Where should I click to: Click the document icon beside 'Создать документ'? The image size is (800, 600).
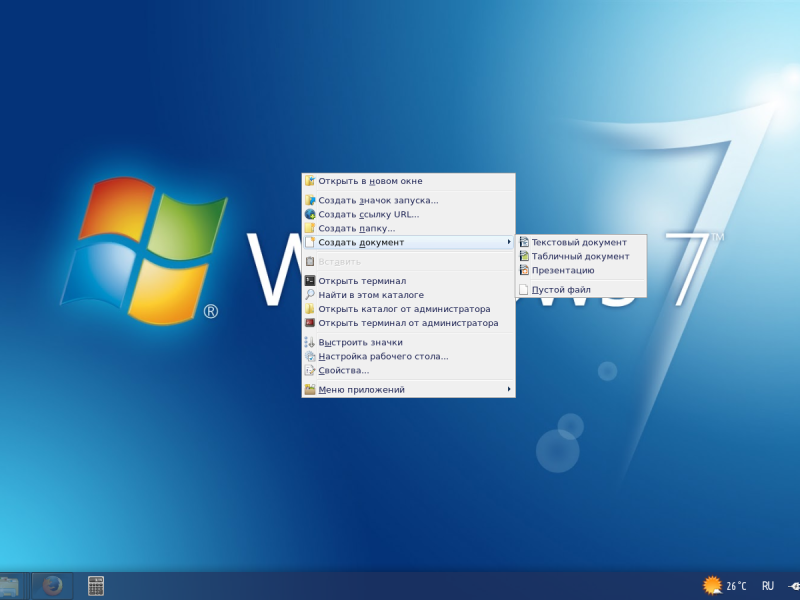click(x=310, y=242)
